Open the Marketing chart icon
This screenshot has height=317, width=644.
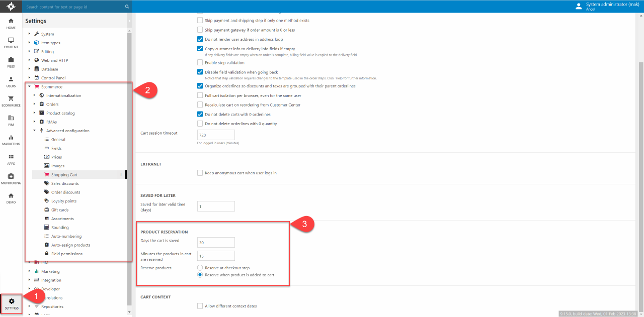[11, 140]
